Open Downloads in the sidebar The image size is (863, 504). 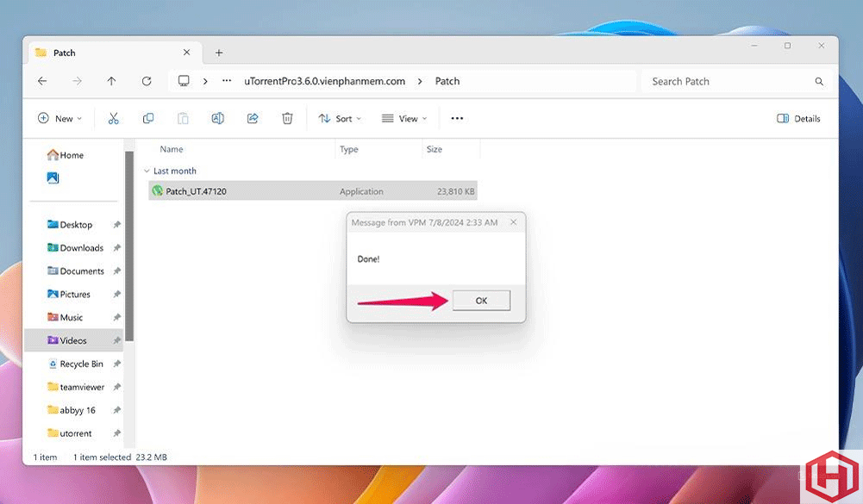(x=75, y=247)
